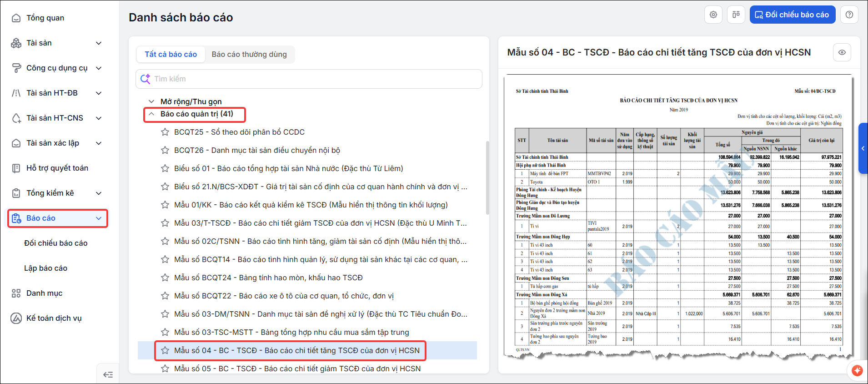Star Biểu số 01 report as favorite

(x=165, y=168)
